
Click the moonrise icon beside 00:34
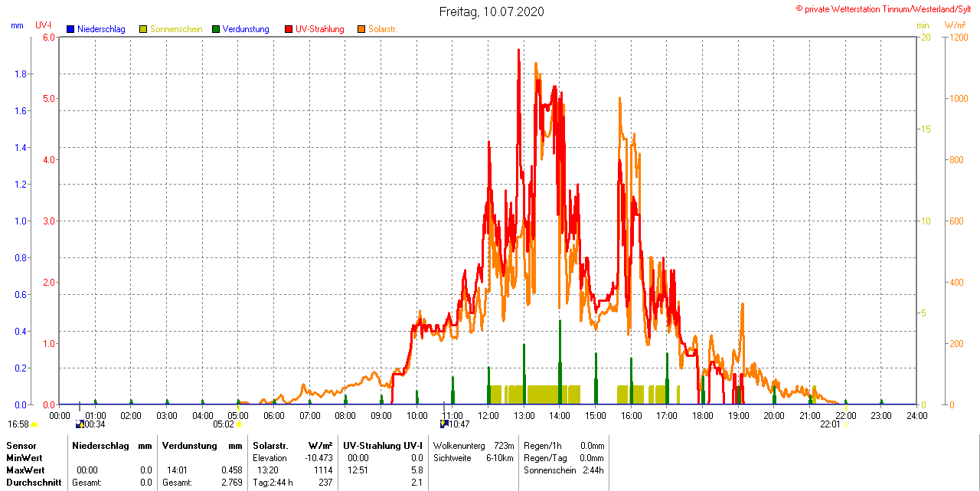click(80, 424)
